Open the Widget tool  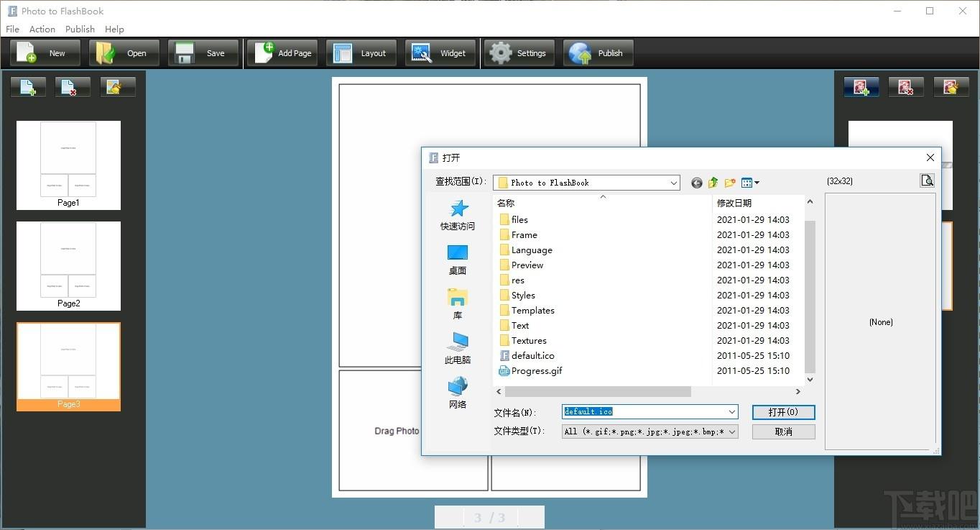tap(440, 53)
